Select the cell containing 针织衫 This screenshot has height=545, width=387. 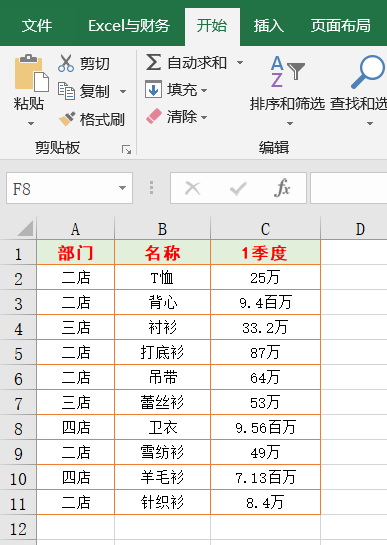click(162, 503)
